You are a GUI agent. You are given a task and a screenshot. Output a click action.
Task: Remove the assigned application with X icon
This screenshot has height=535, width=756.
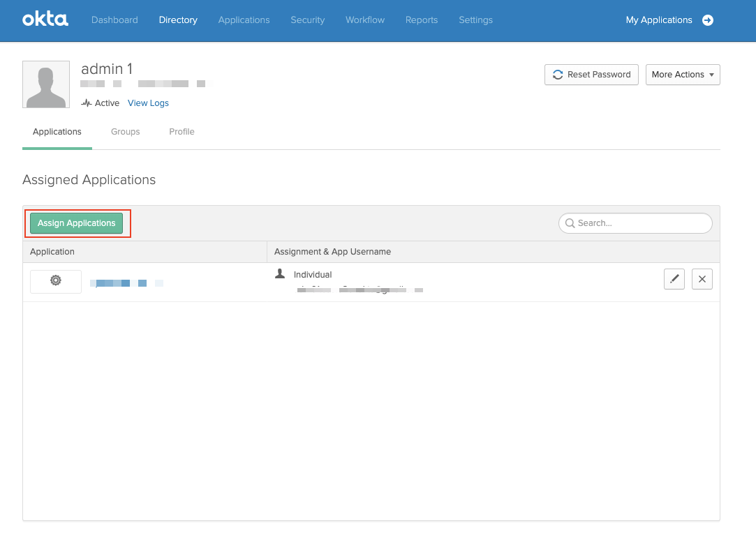tap(702, 279)
